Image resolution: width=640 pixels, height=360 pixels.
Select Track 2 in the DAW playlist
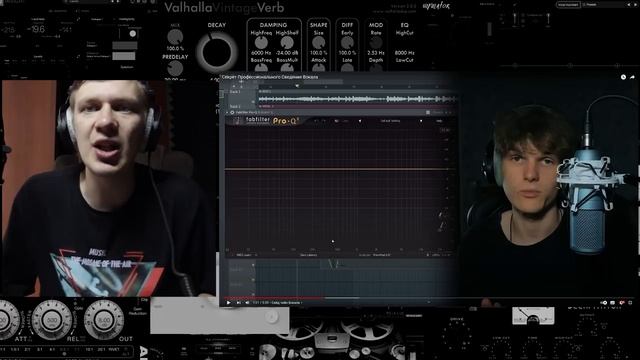pyautogui.click(x=235, y=106)
